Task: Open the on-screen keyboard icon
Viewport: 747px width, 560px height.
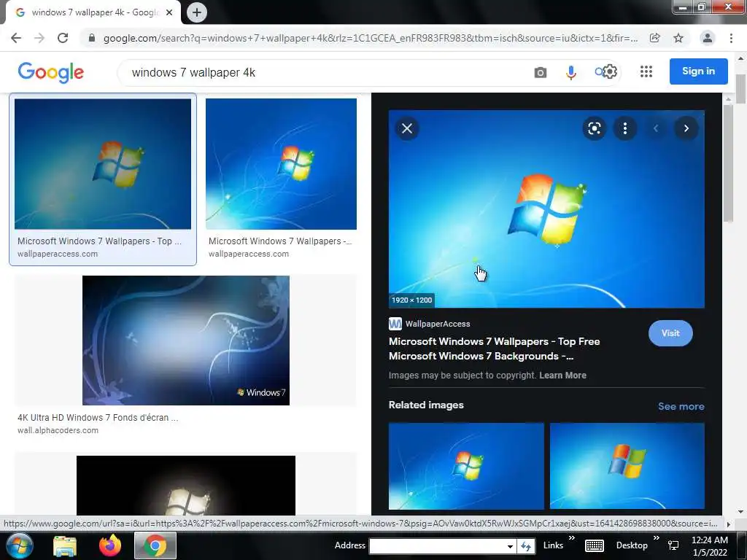Action: [x=594, y=545]
